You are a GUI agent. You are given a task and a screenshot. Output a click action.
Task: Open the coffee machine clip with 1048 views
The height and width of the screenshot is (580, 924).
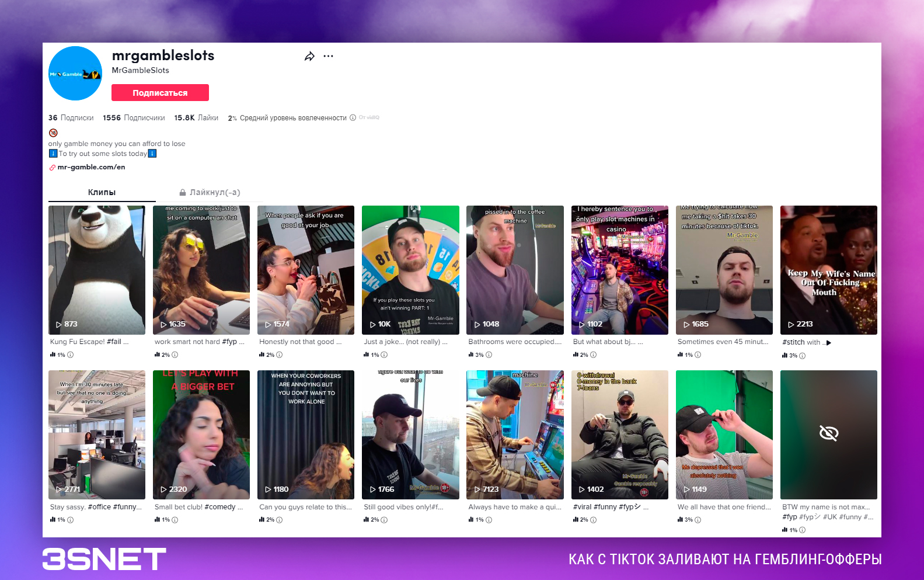[515, 270]
